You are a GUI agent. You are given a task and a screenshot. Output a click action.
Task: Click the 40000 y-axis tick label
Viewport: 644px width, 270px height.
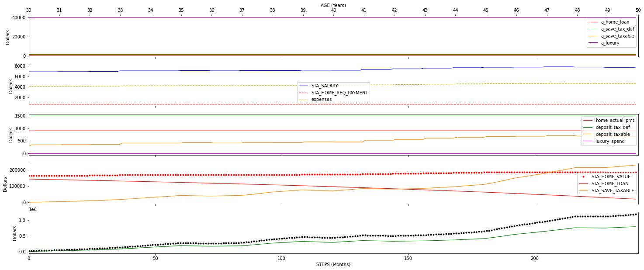point(19,17)
